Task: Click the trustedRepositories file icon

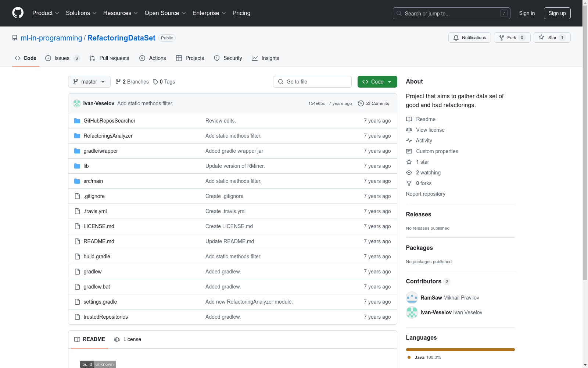Action: tap(77, 317)
